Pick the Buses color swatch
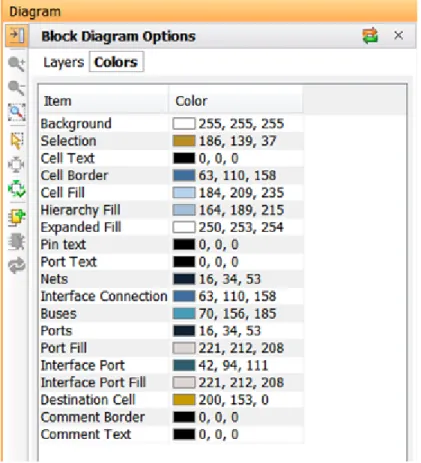This screenshot has width=421, height=463. (x=184, y=314)
